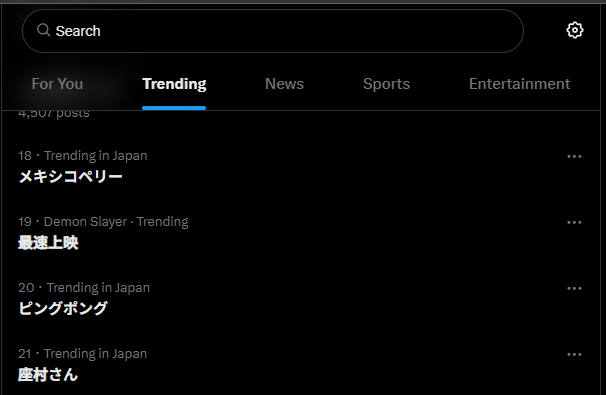Open the 最速上映 trending topic
The image size is (606, 395).
[48, 243]
